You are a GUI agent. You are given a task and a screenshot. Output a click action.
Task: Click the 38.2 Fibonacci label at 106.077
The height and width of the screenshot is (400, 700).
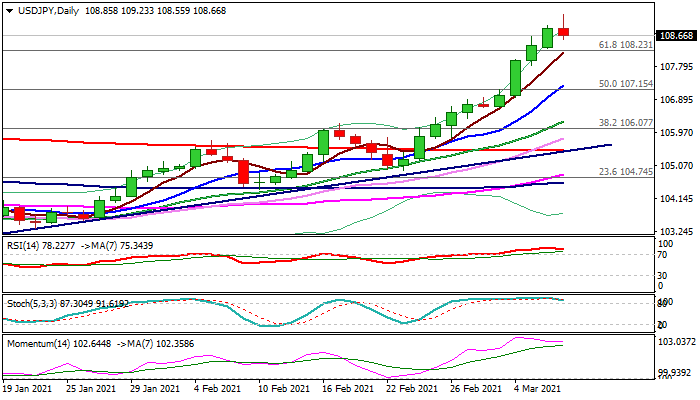click(625, 122)
